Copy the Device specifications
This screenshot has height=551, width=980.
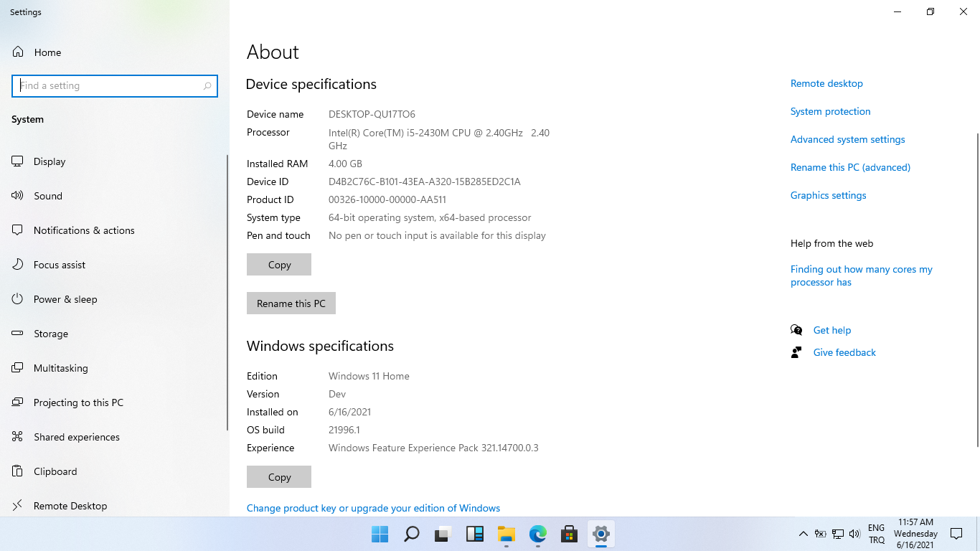[x=279, y=265]
